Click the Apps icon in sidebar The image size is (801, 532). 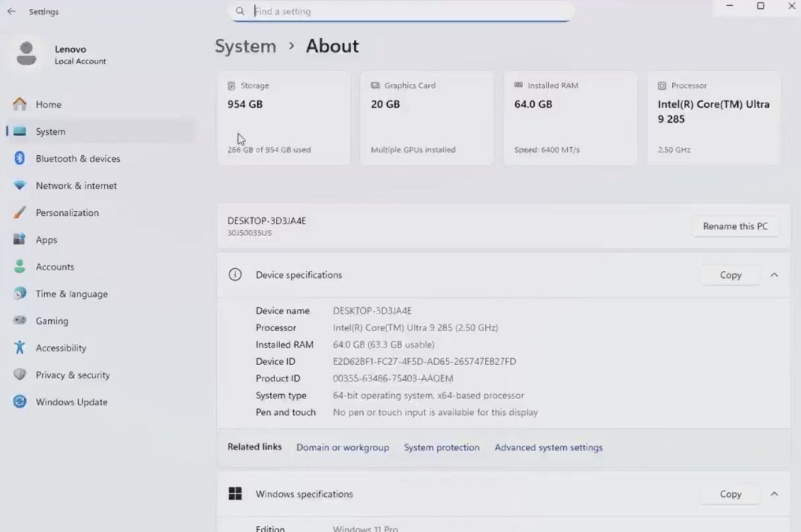[19, 240]
